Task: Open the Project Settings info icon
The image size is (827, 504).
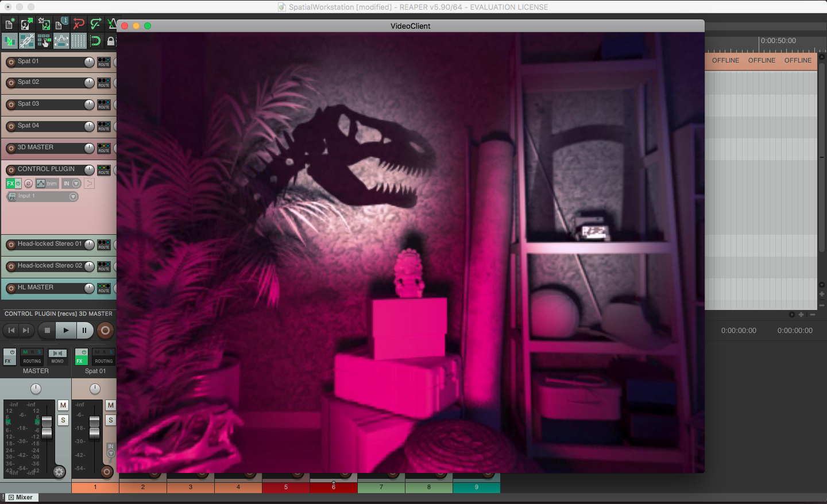Action: click(61, 24)
